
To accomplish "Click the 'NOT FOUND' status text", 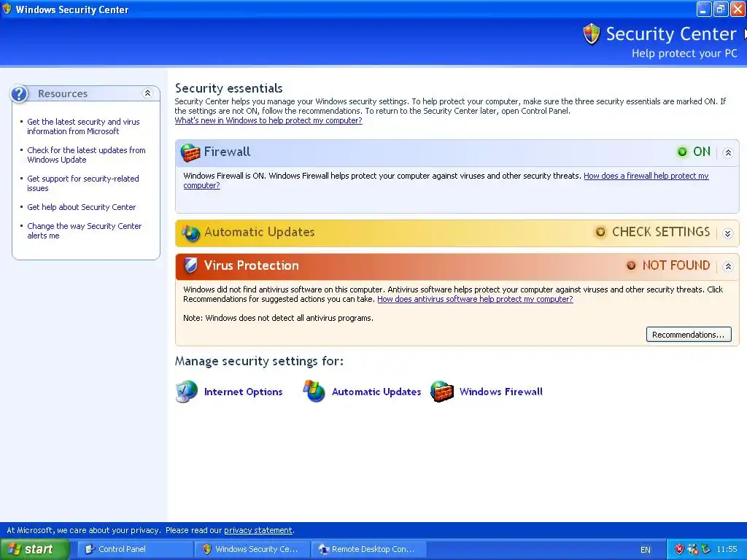I will pyautogui.click(x=676, y=265).
